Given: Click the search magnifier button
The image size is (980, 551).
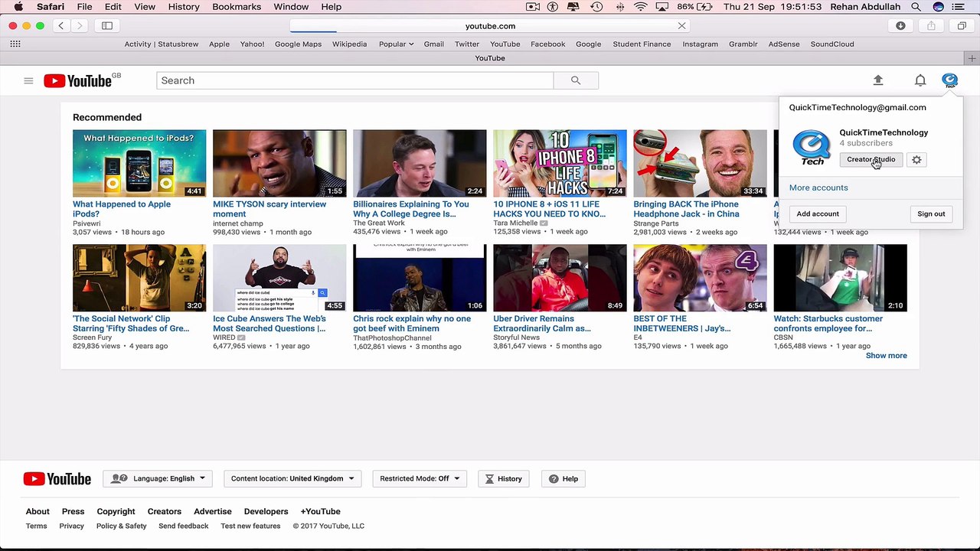Looking at the screenshot, I should (x=576, y=80).
